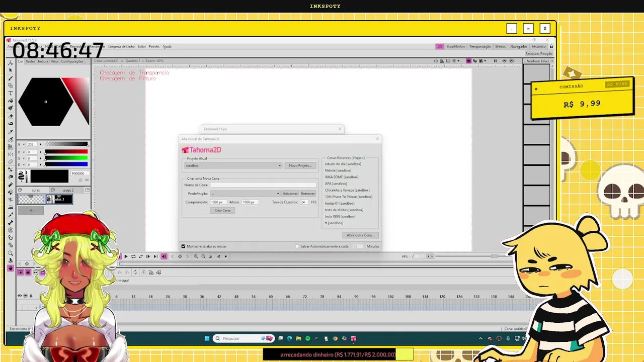Adjust the blue B channel slider
The image size is (644, 362).
(66, 164)
